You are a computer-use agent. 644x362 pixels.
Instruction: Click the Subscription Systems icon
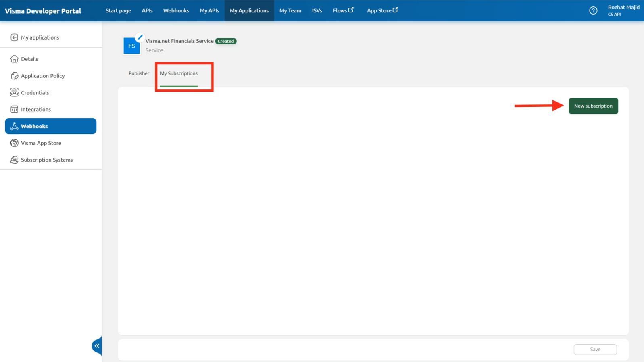click(x=14, y=160)
